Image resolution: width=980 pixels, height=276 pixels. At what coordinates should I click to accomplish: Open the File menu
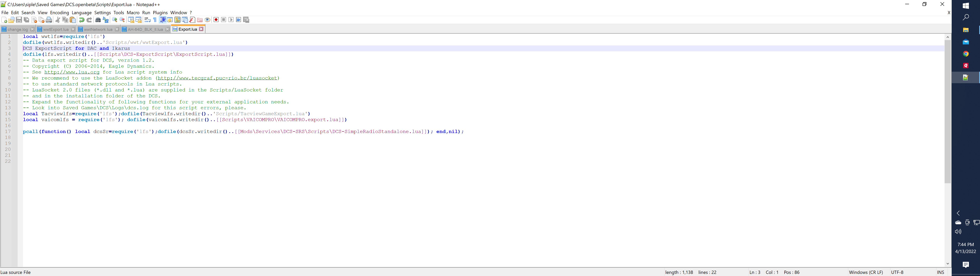click(x=5, y=13)
